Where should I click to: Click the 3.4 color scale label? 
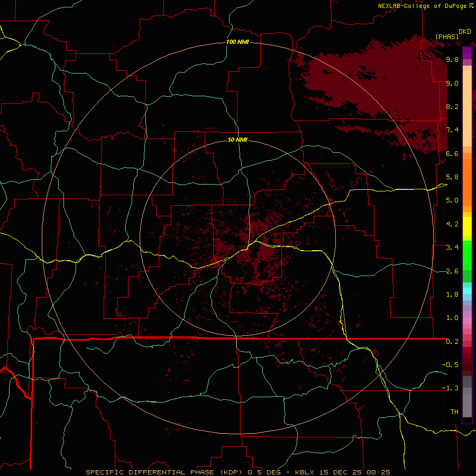(x=452, y=248)
